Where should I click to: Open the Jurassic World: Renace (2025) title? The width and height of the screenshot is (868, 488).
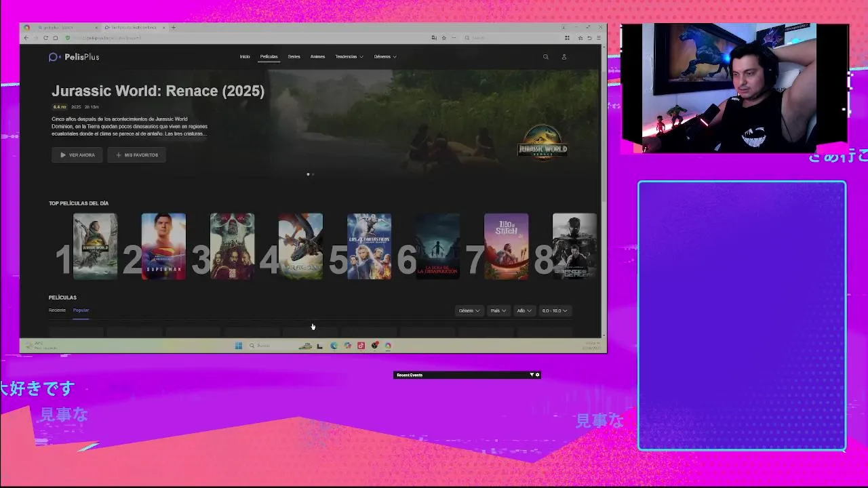[158, 91]
